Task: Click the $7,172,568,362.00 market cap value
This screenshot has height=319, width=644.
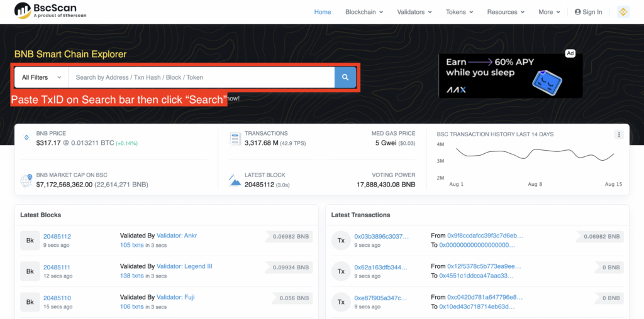Action: tap(65, 185)
